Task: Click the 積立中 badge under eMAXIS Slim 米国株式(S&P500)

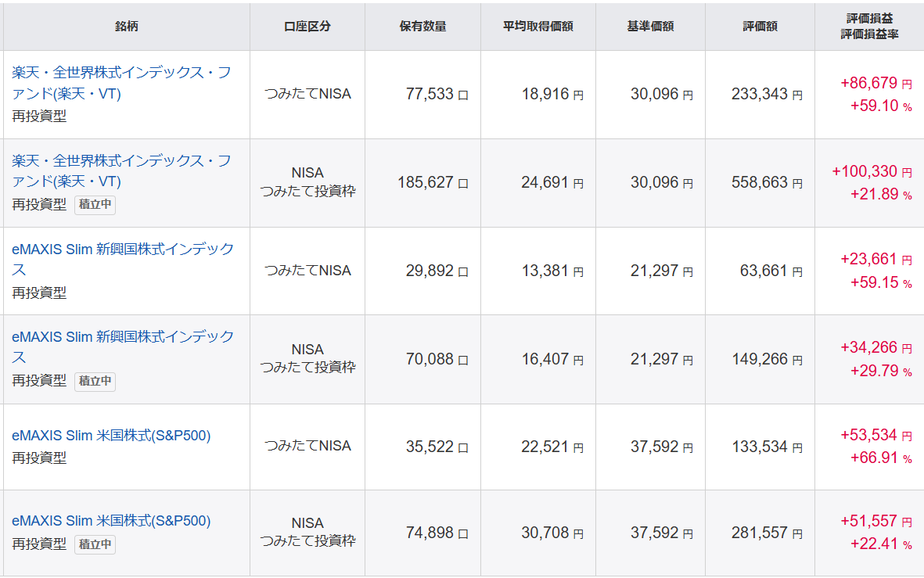Action: pyautogui.click(x=95, y=544)
